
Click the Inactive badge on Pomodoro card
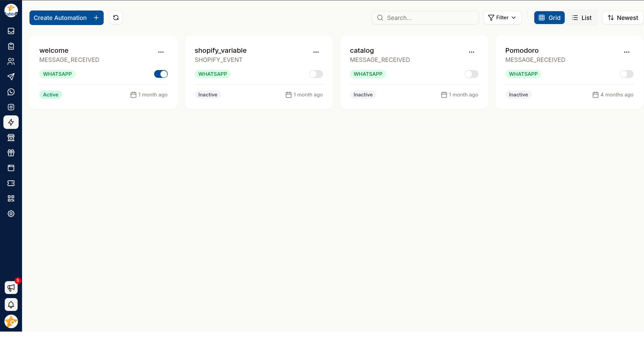pyautogui.click(x=518, y=95)
